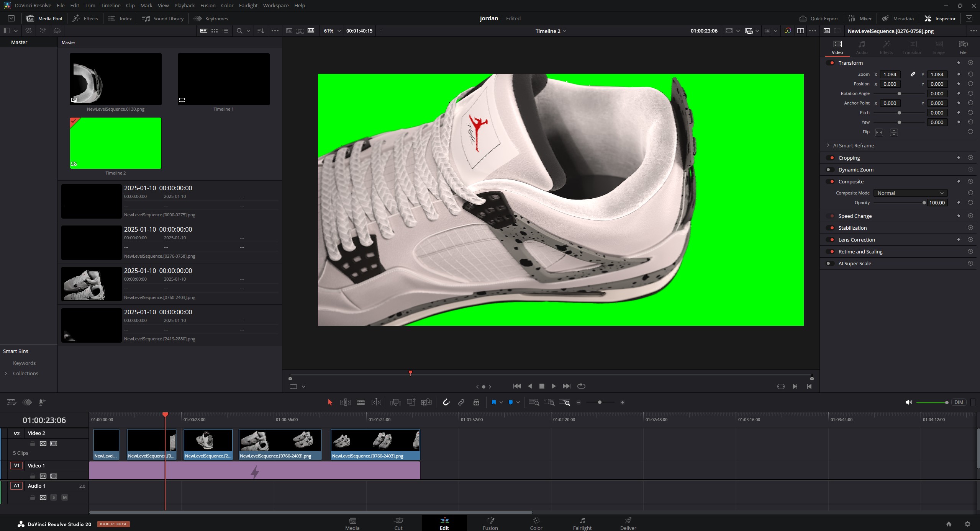Open the Sound Library panel
This screenshot has width=980, height=531.
[x=162, y=18]
